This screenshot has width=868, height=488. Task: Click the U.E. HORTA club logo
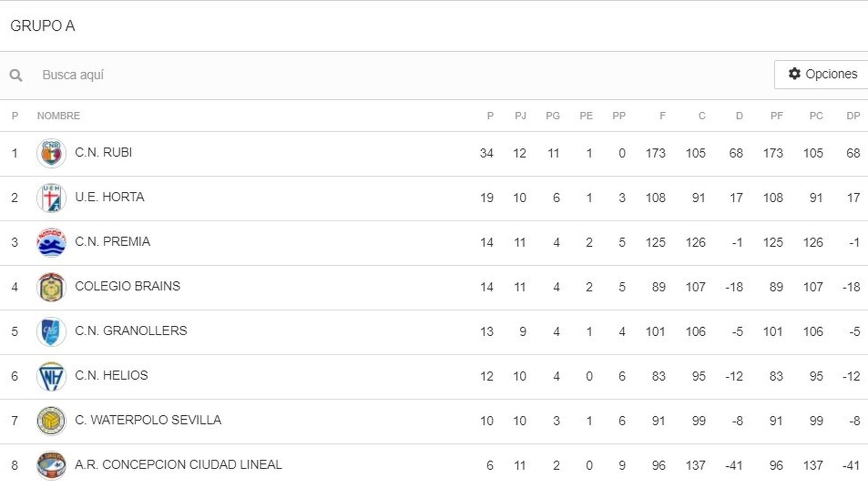[51, 197]
